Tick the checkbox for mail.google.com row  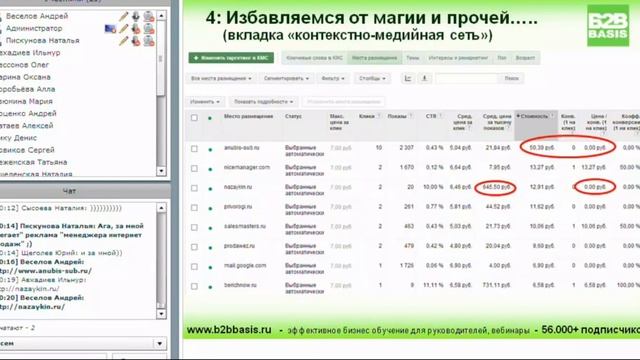pos(194,267)
